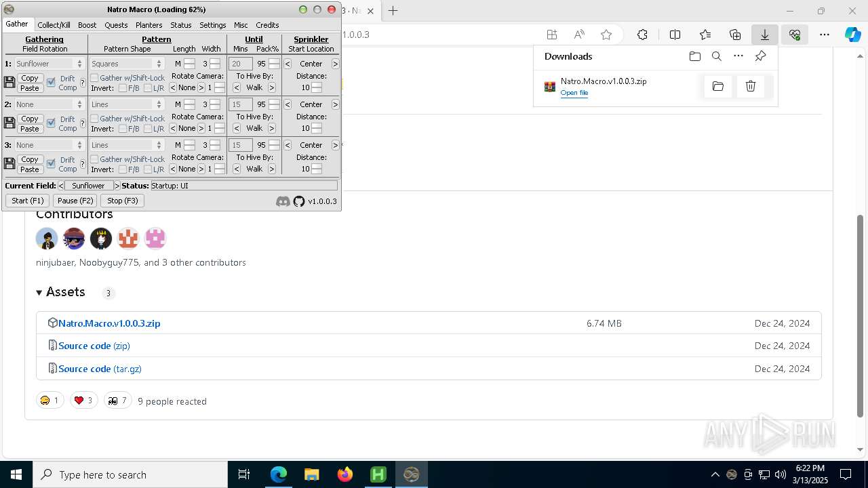Click the save icon in gather row 3
868x488 pixels.
pos(9,164)
